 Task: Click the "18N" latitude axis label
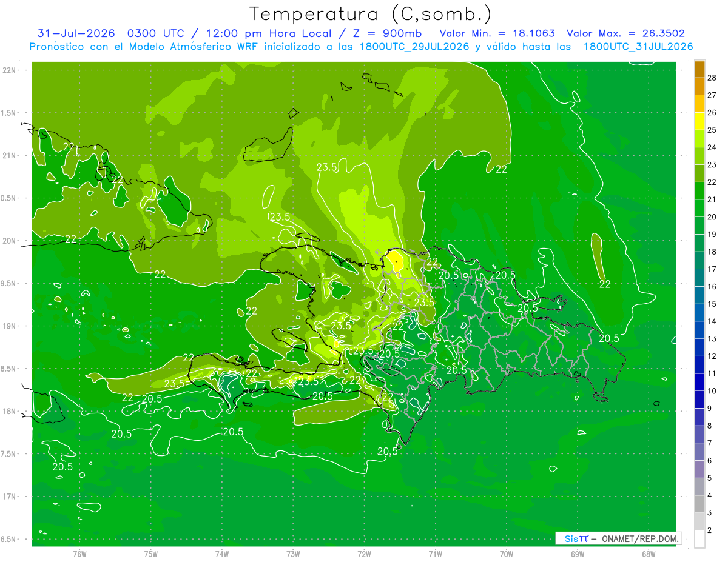[10, 411]
